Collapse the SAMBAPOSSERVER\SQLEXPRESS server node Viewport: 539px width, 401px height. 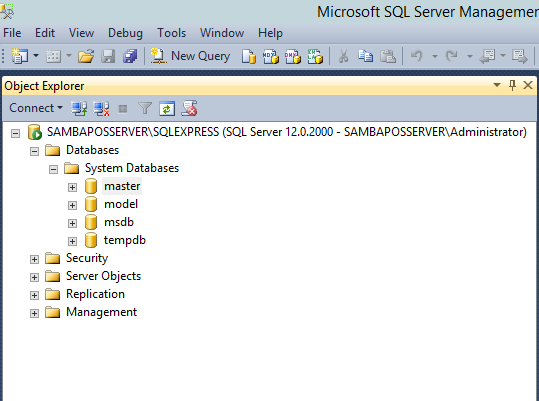[15, 133]
